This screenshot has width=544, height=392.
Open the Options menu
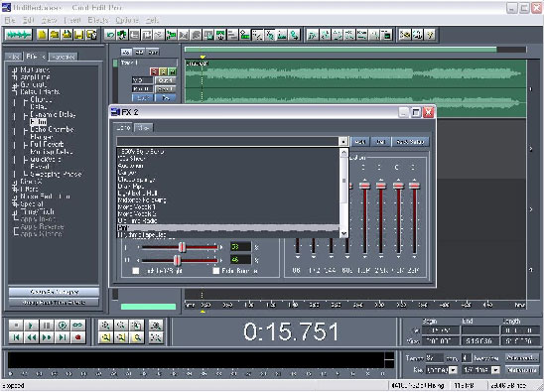127,20
